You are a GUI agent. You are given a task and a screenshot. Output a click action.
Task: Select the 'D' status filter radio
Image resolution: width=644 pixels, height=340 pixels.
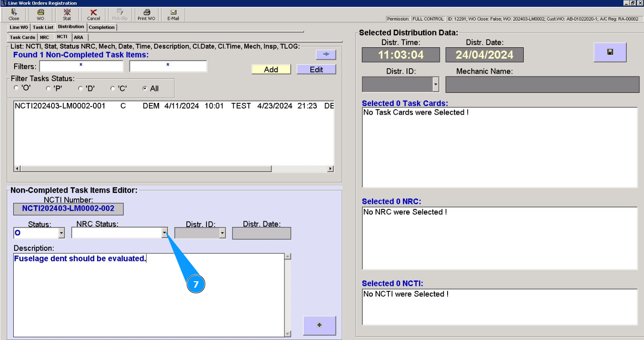tap(80, 88)
